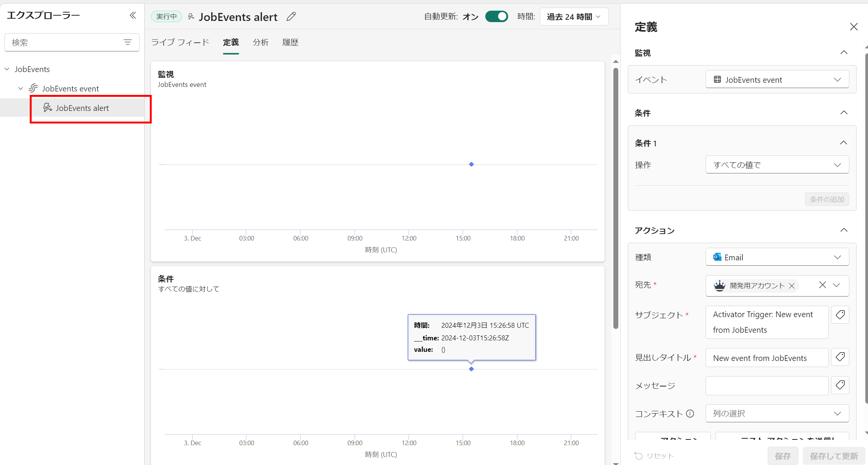This screenshot has width=868, height=465.
Task: Click the data point on the monitoring chart
Action: (472, 164)
